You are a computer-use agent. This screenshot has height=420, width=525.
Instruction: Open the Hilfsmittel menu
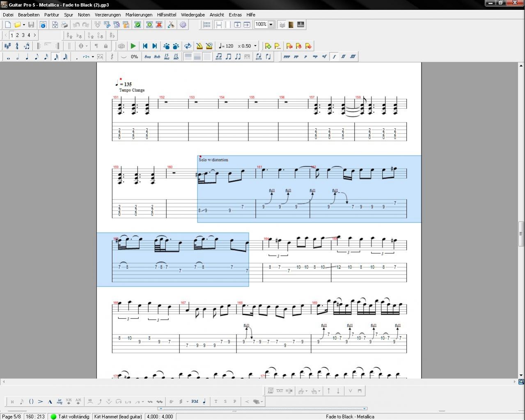tap(167, 14)
